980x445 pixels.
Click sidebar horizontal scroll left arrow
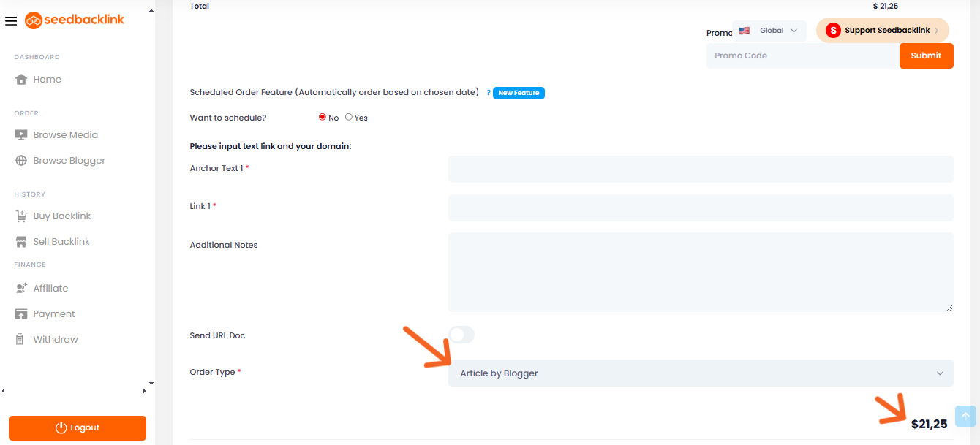point(4,392)
